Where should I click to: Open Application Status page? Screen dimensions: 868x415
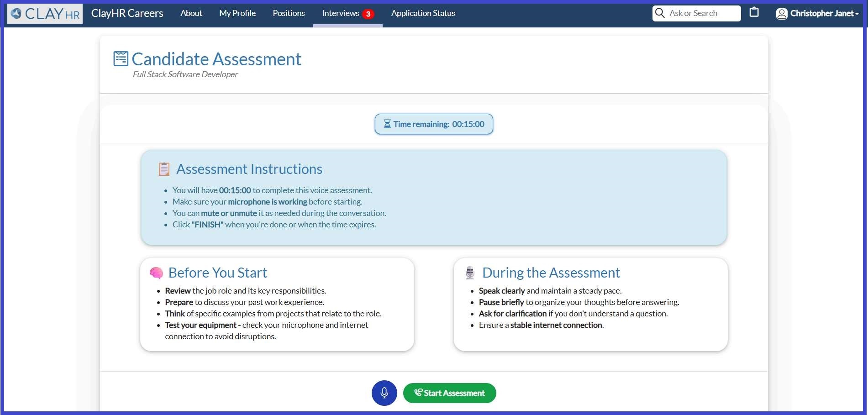click(x=423, y=13)
